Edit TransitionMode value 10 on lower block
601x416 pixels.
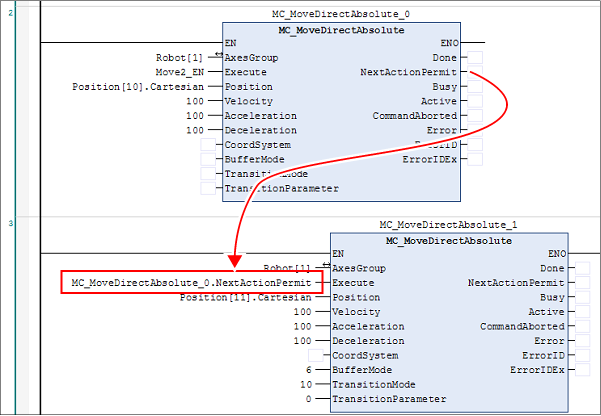[x=311, y=384]
